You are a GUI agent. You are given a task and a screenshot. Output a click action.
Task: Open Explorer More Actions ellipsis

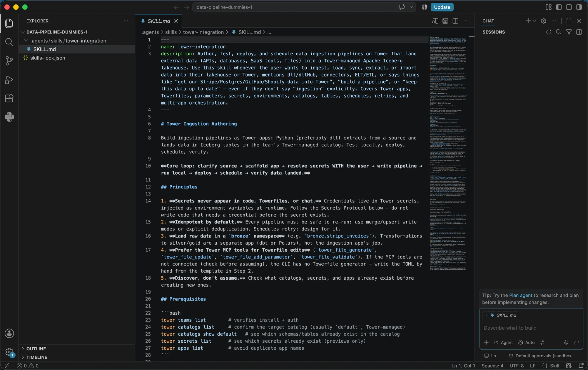coord(126,21)
